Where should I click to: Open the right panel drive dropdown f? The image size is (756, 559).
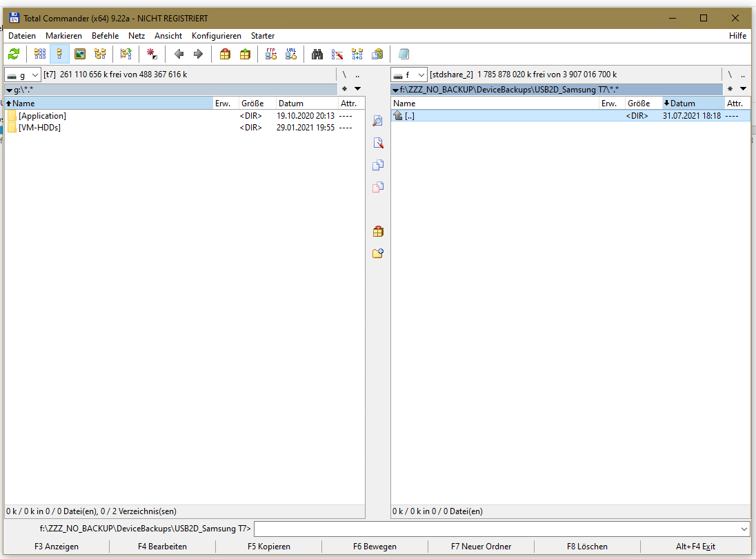[x=409, y=75]
